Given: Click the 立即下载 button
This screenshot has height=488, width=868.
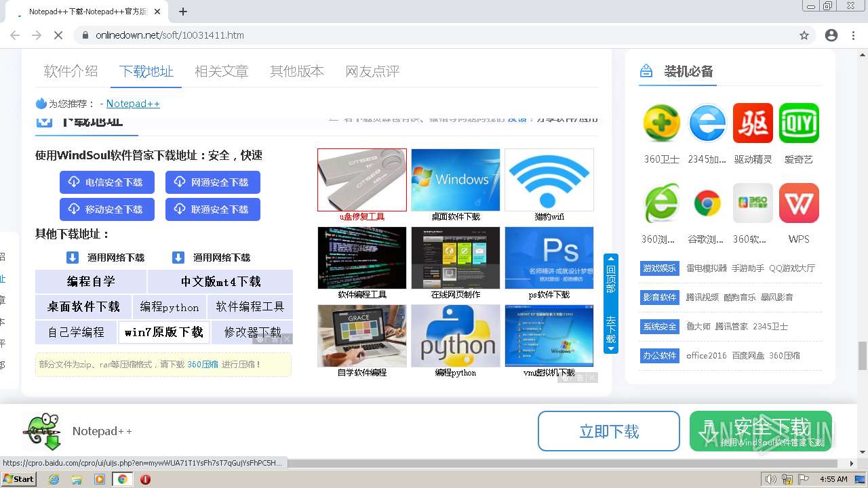Looking at the screenshot, I should tap(609, 431).
